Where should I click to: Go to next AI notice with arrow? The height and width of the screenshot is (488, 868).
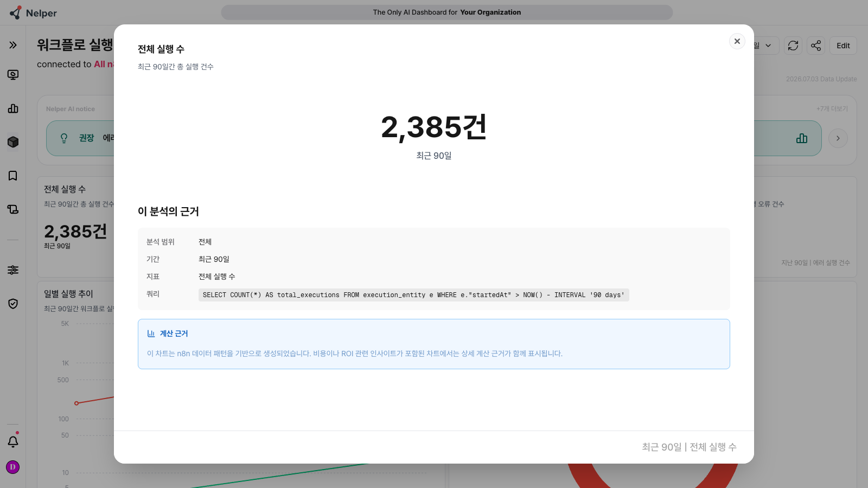tap(838, 138)
